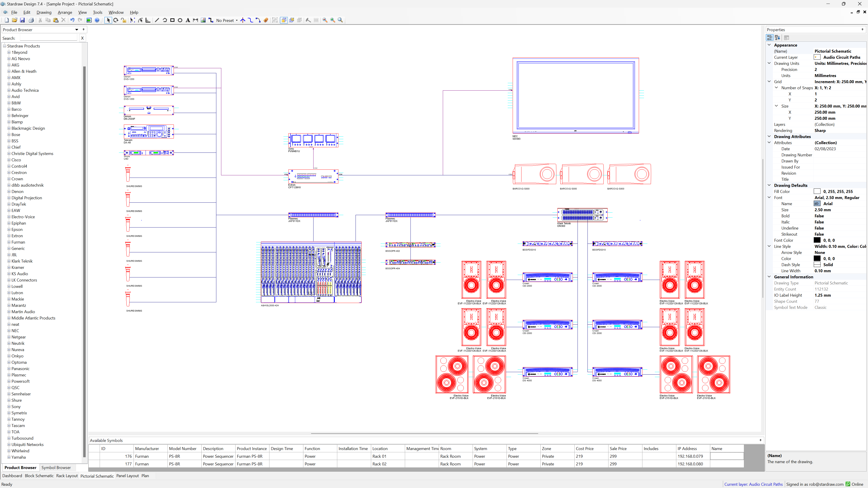868x488 pixels.
Task: Click the Zoom In magnifier icon
Action: pos(333,20)
